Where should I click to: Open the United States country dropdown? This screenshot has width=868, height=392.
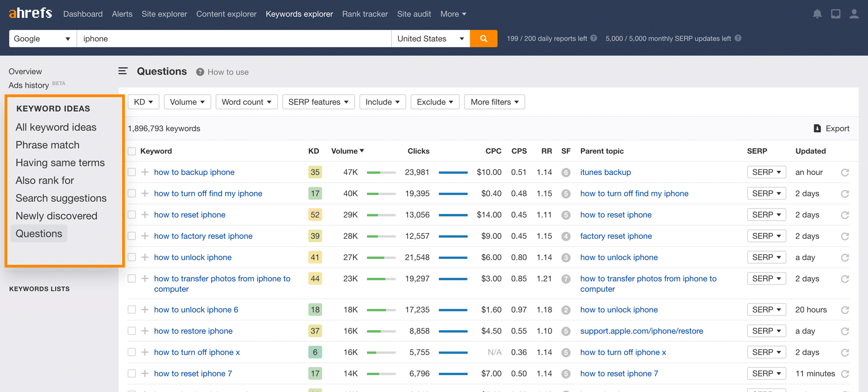click(x=430, y=39)
